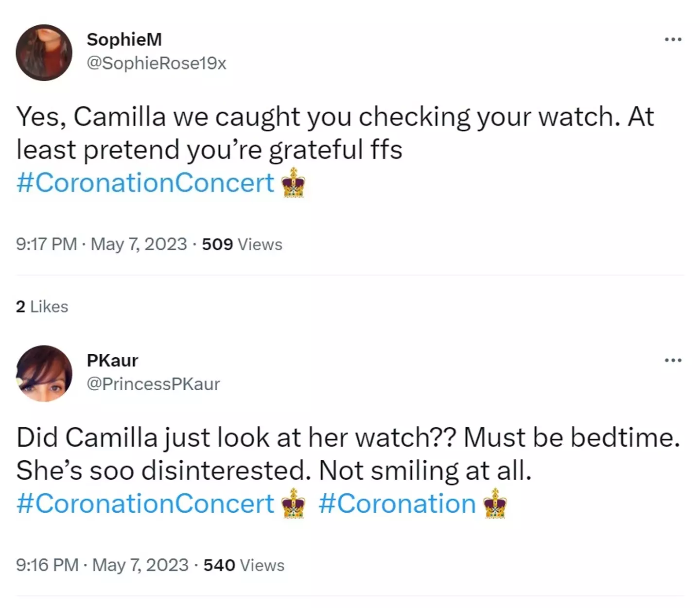Click PKaur's profile picture
This screenshot has height=608, width=700.
pyautogui.click(x=44, y=373)
